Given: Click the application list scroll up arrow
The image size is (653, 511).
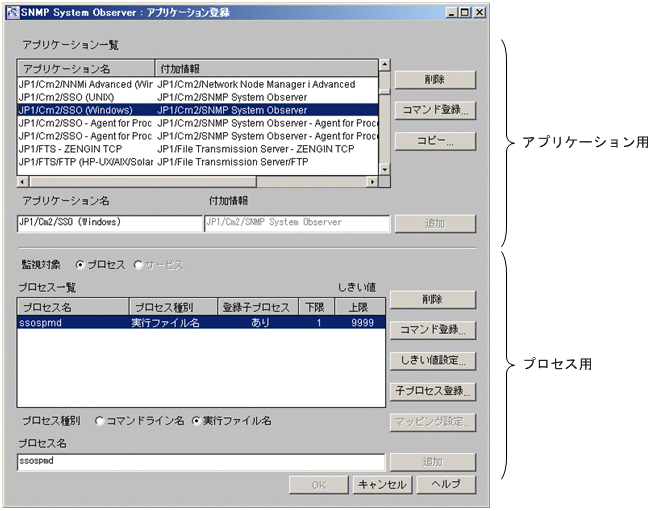Looking at the screenshot, I should tap(385, 65).
